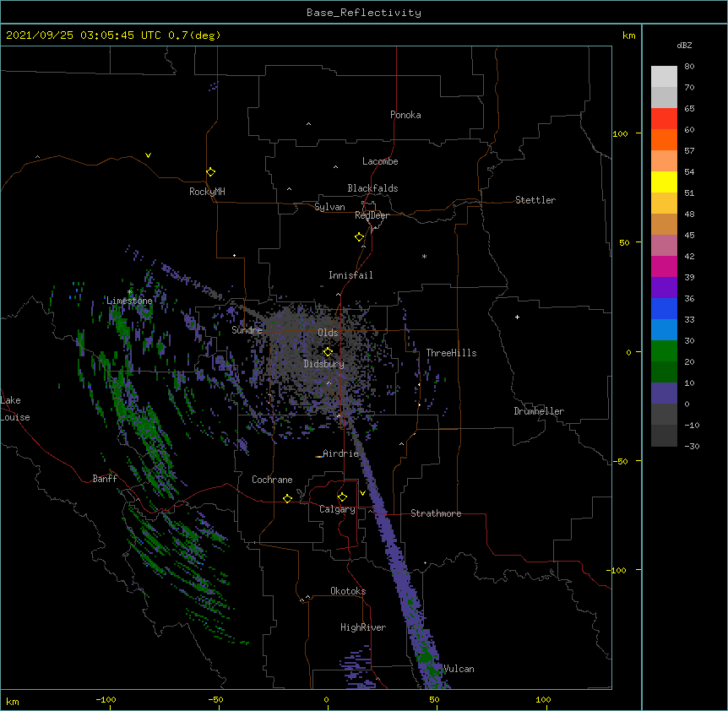Click the 65 value in the dBZ legend
This screenshot has height=711, width=728.
click(x=689, y=109)
